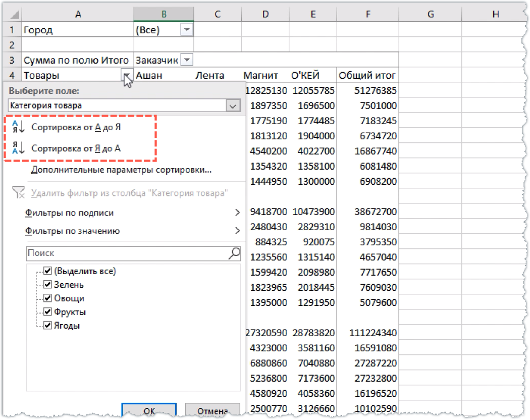
Task: Select column G header
Action: tap(430, 14)
